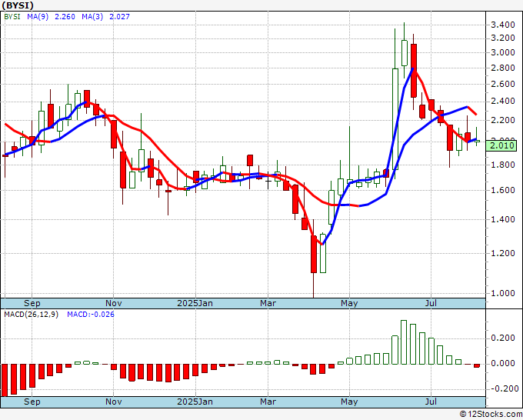Click the 2.400 price axis label
Screen dimensions: 523x420
pyautogui.click(x=503, y=101)
